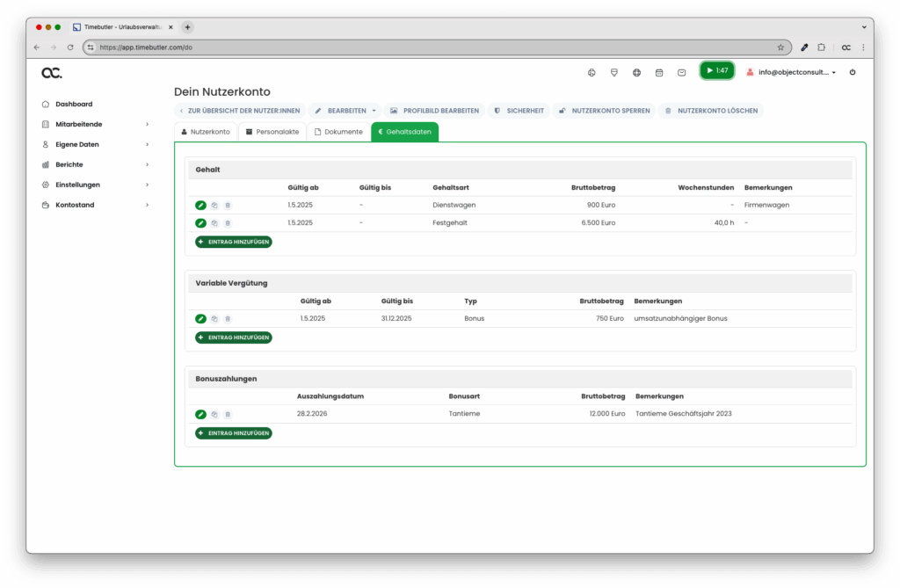Click the print icon in top header
This screenshot has height=588, width=900.
click(591, 72)
